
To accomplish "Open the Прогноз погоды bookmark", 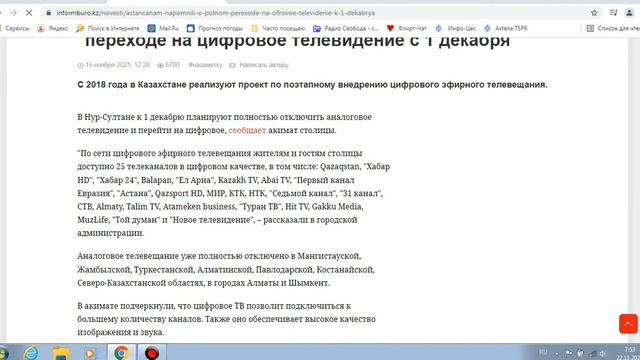I will pos(215,28).
